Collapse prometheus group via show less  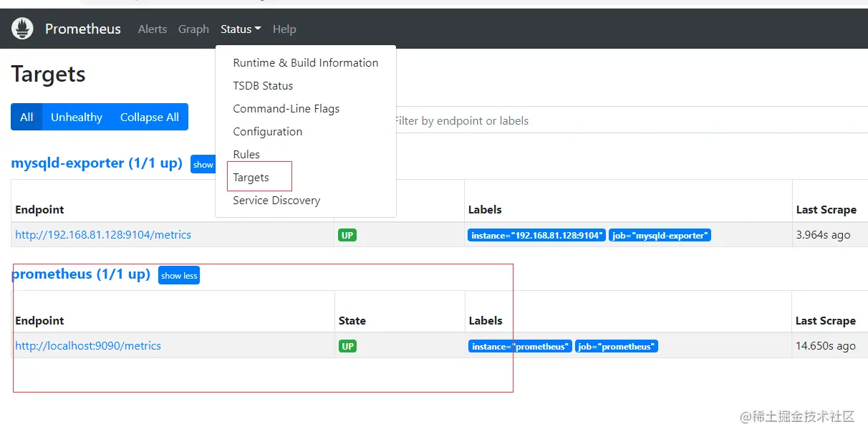coord(179,276)
